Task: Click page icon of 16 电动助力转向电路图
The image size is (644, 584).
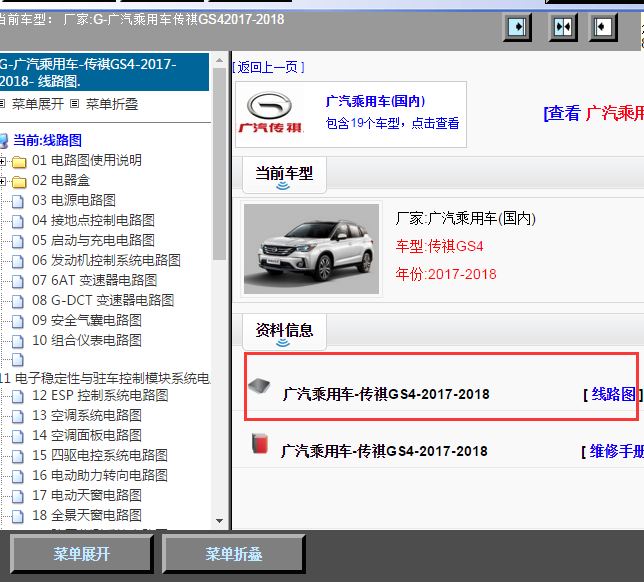Action: [17, 476]
